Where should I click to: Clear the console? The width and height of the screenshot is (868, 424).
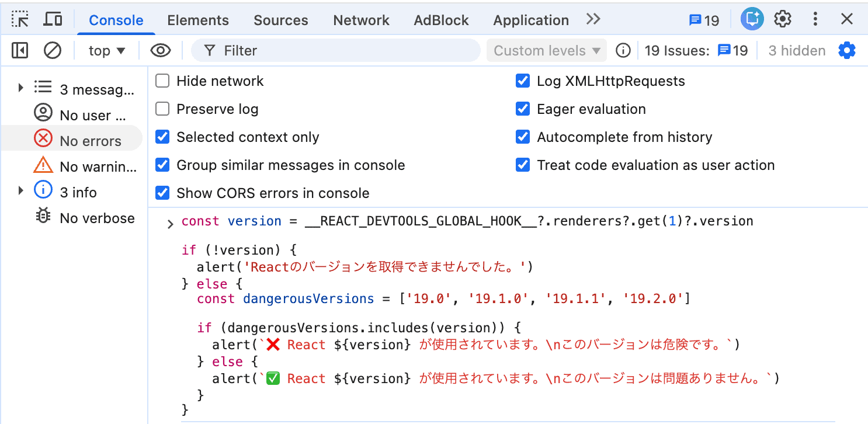click(x=53, y=50)
